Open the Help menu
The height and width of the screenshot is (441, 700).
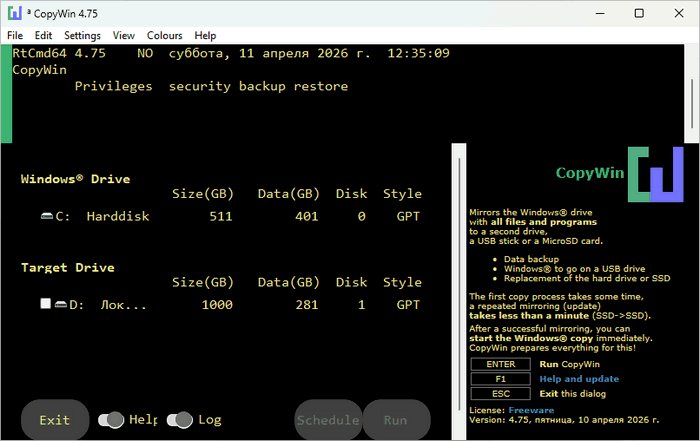(x=205, y=35)
